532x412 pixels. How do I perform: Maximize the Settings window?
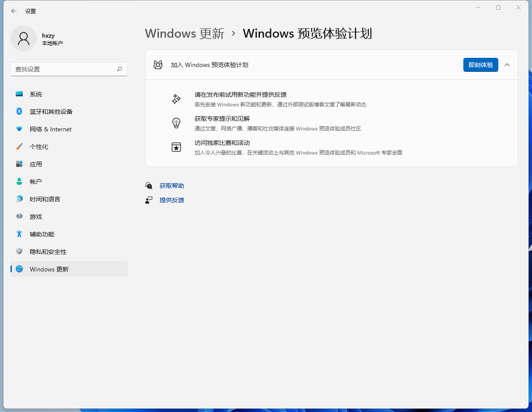pos(498,7)
